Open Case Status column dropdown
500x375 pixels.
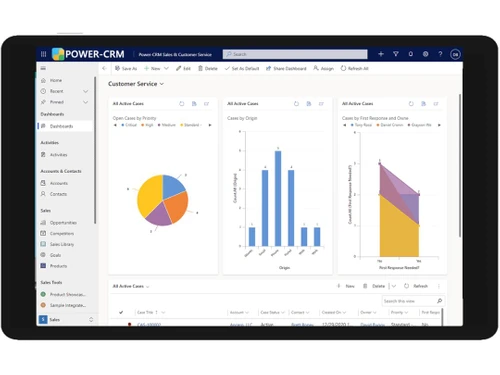(x=283, y=312)
